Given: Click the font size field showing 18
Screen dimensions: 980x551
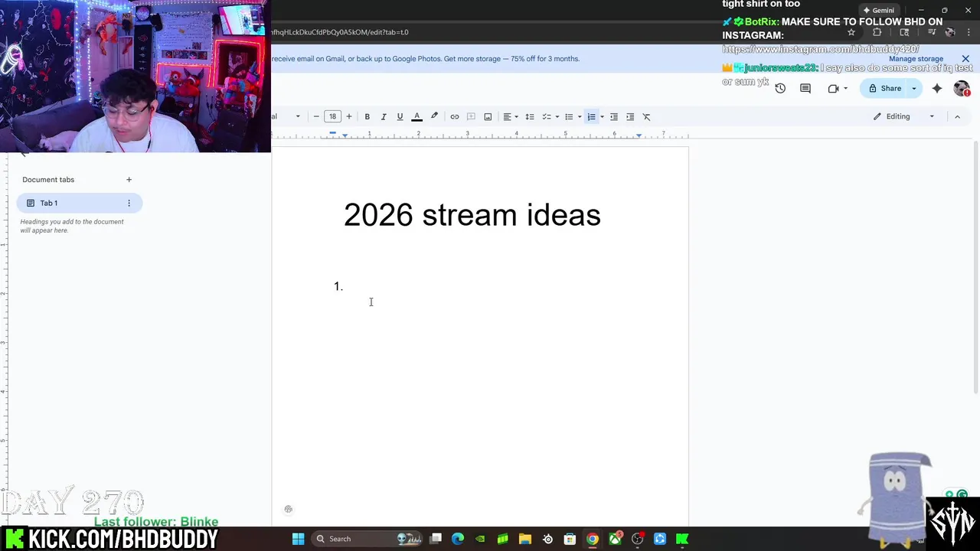Looking at the screenshot, I should click(x=332, y=116).
